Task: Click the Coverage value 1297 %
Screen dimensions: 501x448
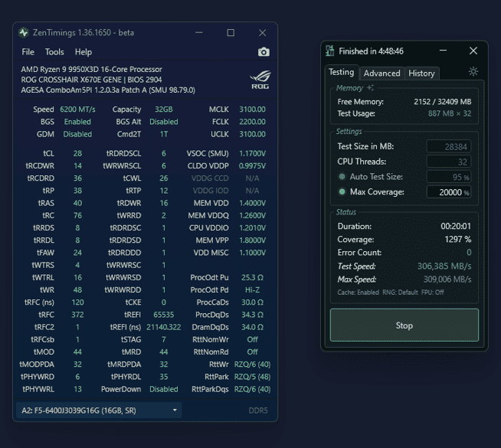Action: pyautogui.click(x=457, y=239)
